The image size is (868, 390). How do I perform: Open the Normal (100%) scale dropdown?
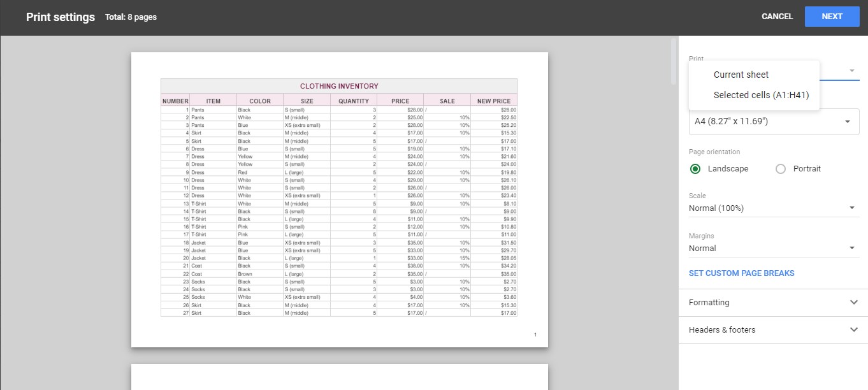[x=774, y=208]
